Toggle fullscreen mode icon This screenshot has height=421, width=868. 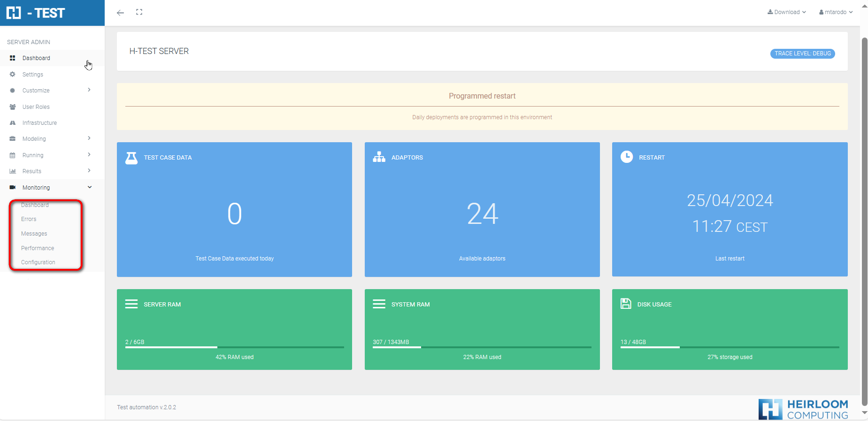click(139, 12)
